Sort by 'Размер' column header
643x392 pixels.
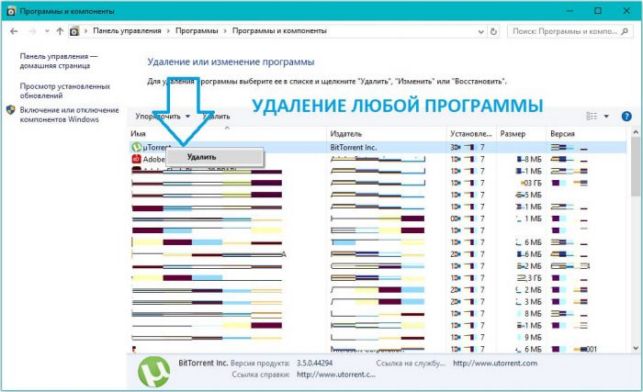[x=513, y=134]
